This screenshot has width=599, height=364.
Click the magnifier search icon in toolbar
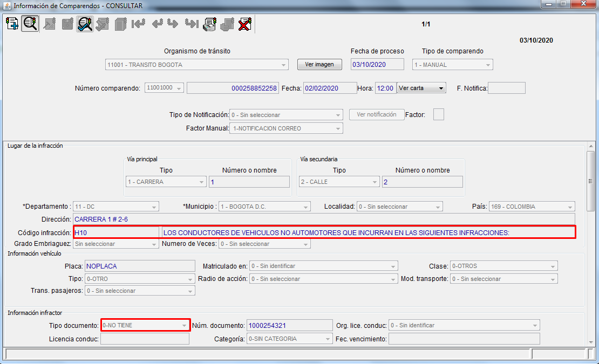(x=30, y=24)
